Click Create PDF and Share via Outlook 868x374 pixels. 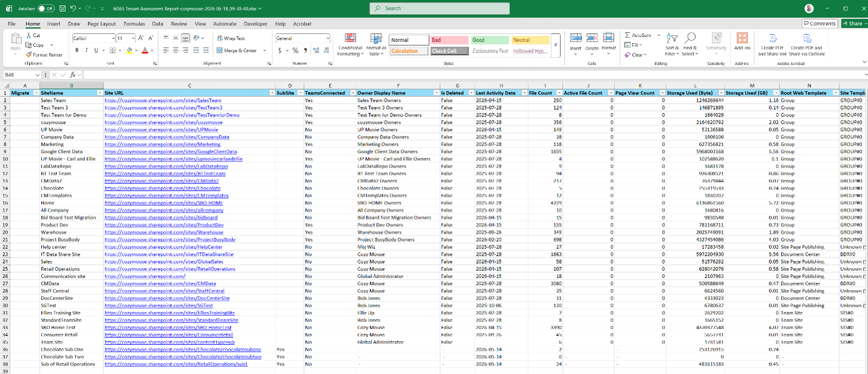coord(807,44)
